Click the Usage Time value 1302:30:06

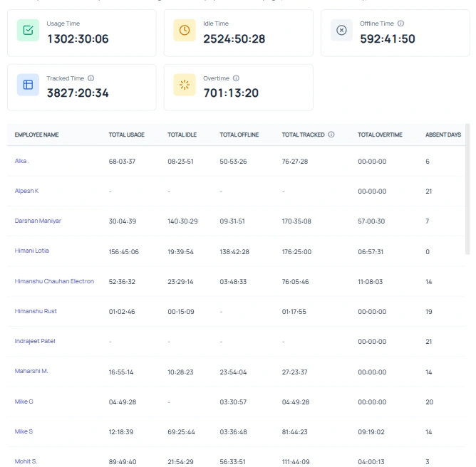78,39
